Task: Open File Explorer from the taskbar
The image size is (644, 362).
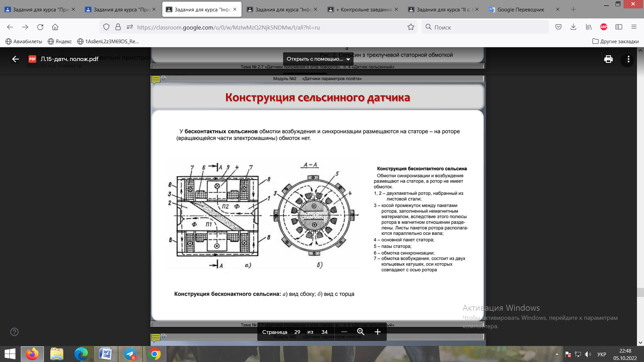Action: point(57,354)
